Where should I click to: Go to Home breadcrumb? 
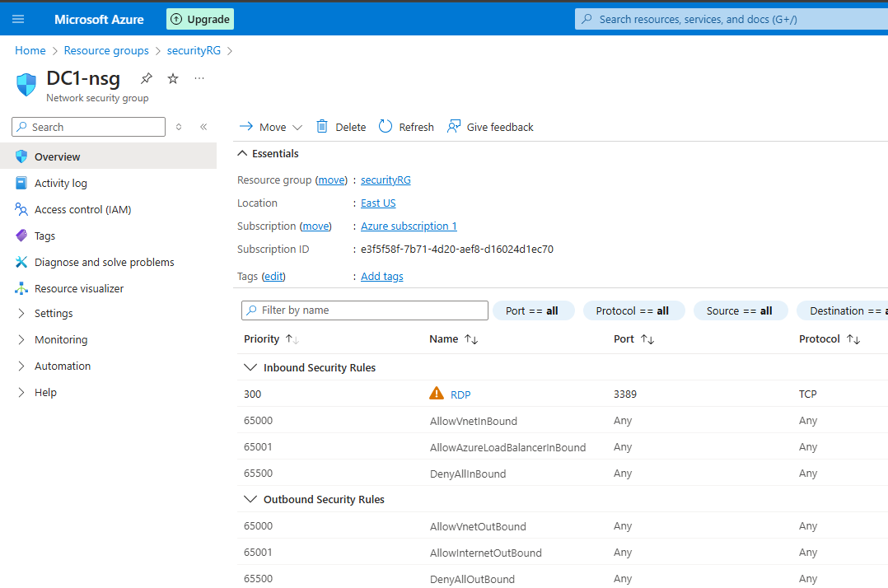coord(30,50)
